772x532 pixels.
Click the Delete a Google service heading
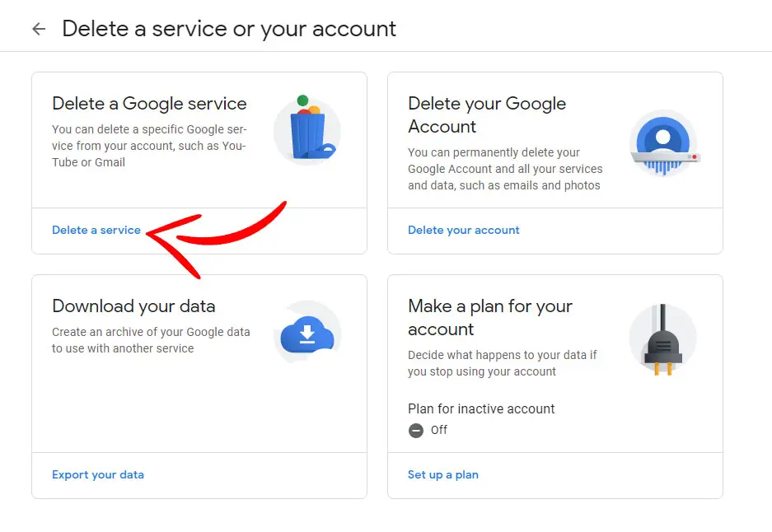pyautogui.click(x=149, y=104)
